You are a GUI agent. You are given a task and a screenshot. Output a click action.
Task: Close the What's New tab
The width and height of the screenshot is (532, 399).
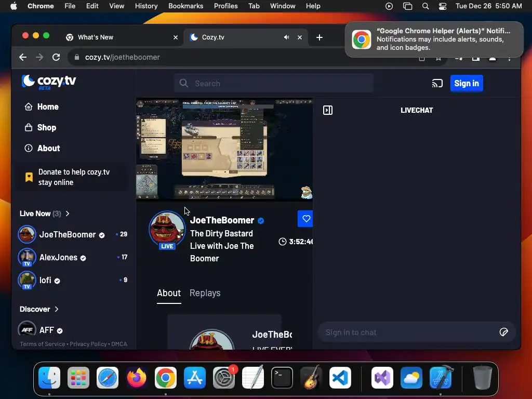coord(176,37)
